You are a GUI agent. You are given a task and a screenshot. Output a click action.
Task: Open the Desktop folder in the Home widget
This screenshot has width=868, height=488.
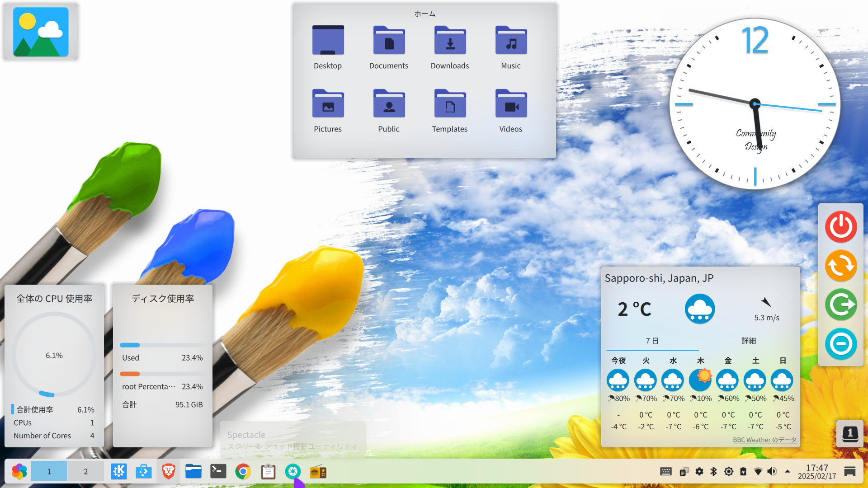click(x=328, y=47)
